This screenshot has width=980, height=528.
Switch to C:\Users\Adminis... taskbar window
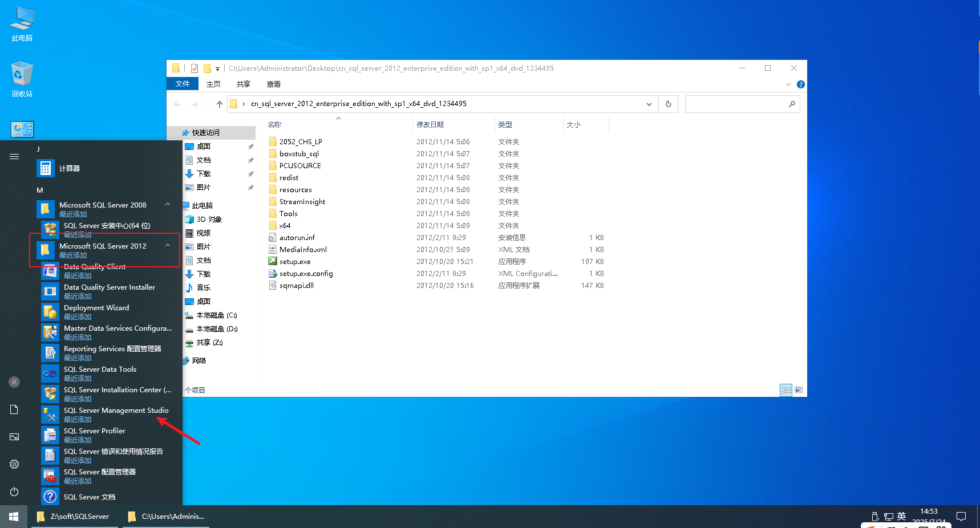pyautogui.click(x=166, y=517)
